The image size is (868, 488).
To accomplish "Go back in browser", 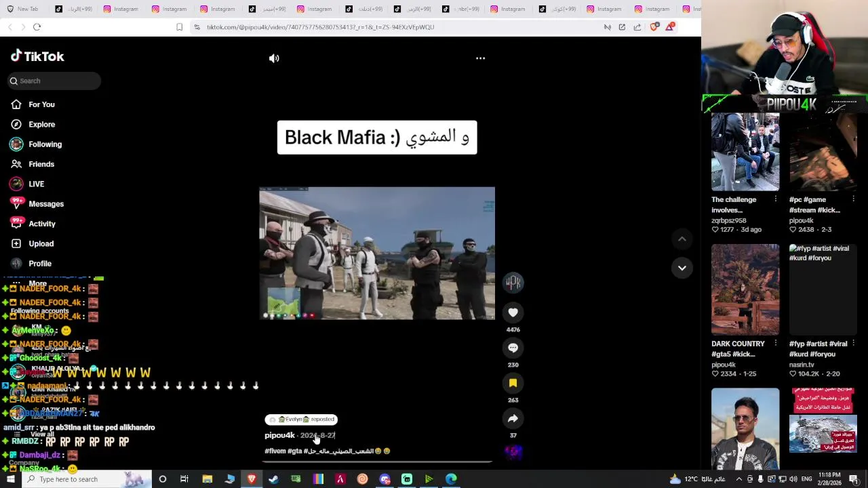I will click(x=10, y=27).
